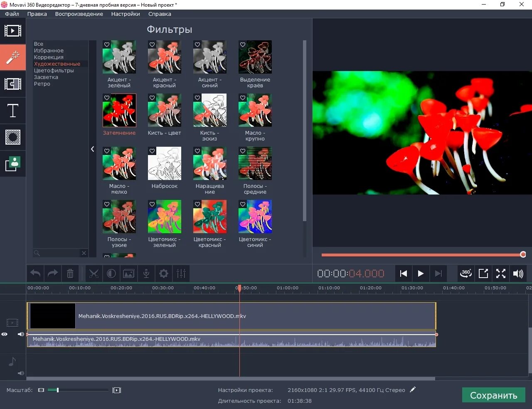Clear the filter search field

click(84, 253)
